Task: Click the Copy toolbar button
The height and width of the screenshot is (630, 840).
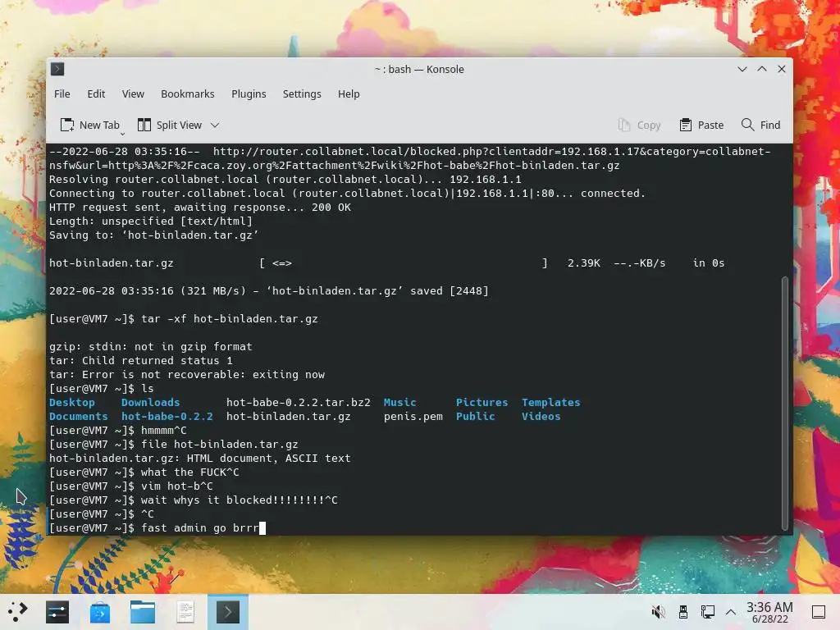Action: point(639,125)
